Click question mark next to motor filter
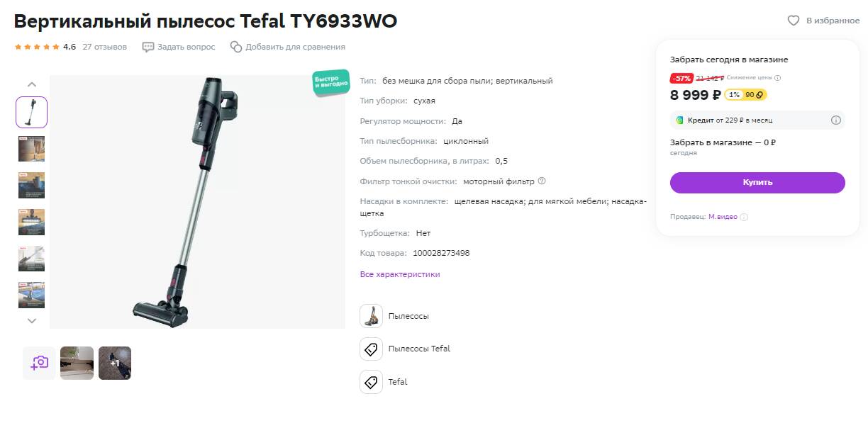The height and width of the screenshot is (423, 868). 542,181
